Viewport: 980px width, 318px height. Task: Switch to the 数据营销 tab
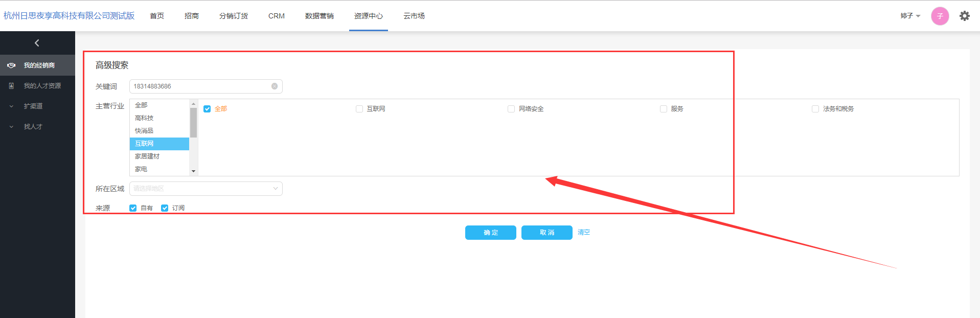coord(319,16)
